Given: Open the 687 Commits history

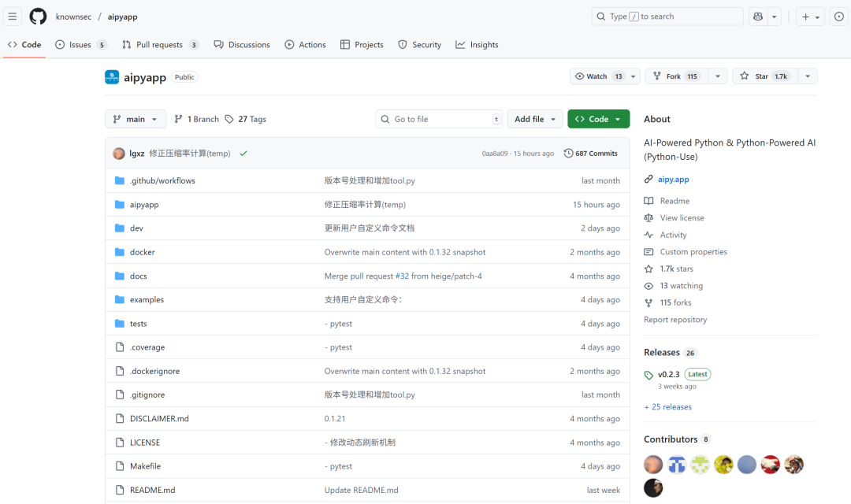Looking at the screenshot, I should click(x=590, y=154).
